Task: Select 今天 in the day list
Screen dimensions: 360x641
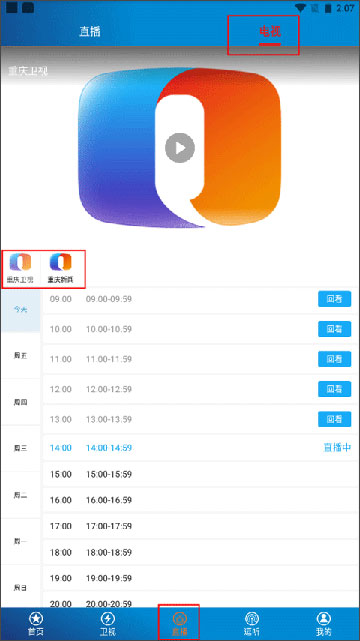Action: tap(21, 309)
